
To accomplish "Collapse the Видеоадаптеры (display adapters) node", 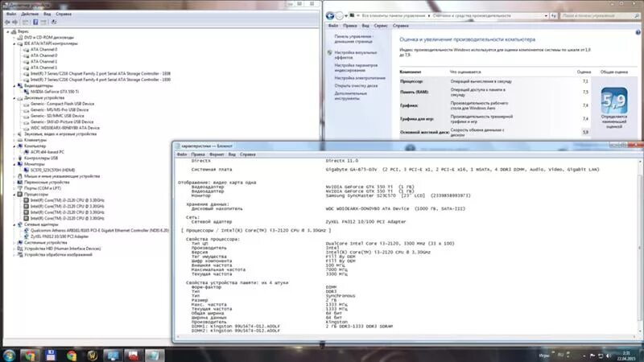I will (x=14, y=86).
